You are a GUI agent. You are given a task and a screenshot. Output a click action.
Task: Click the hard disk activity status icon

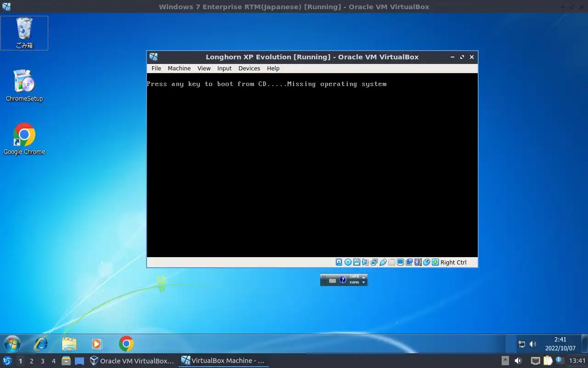tap(339, 262)
